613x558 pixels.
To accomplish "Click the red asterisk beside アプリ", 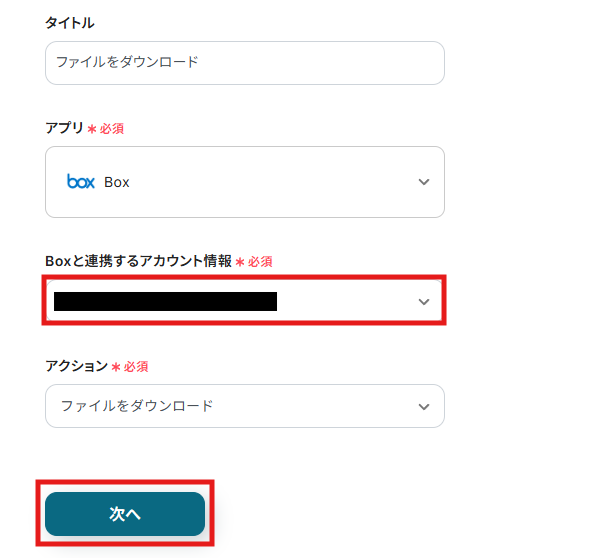I will pyautogui.click(x=92, y=129).
